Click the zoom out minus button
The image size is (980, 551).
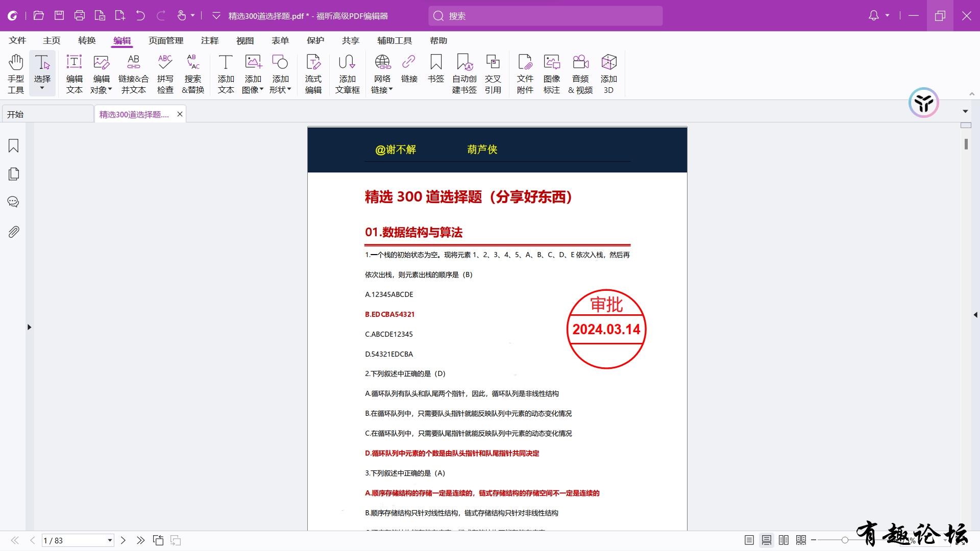click(x=814, y=540)
